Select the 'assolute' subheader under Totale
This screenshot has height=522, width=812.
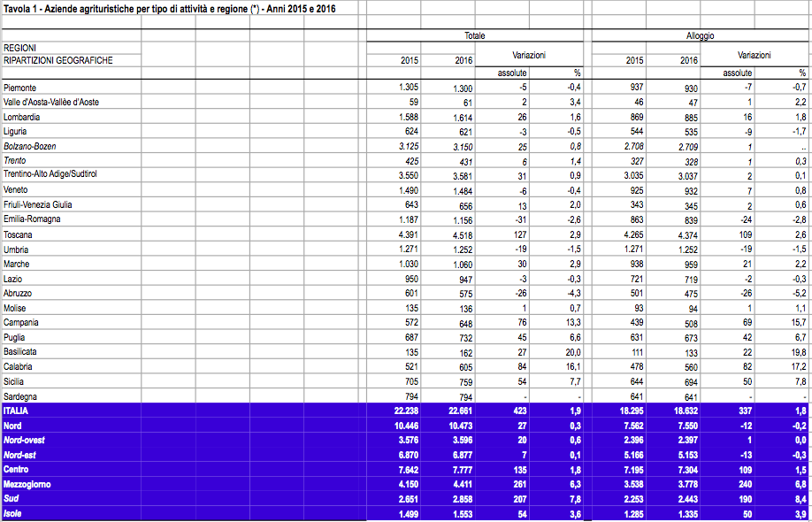click(511, 73)
